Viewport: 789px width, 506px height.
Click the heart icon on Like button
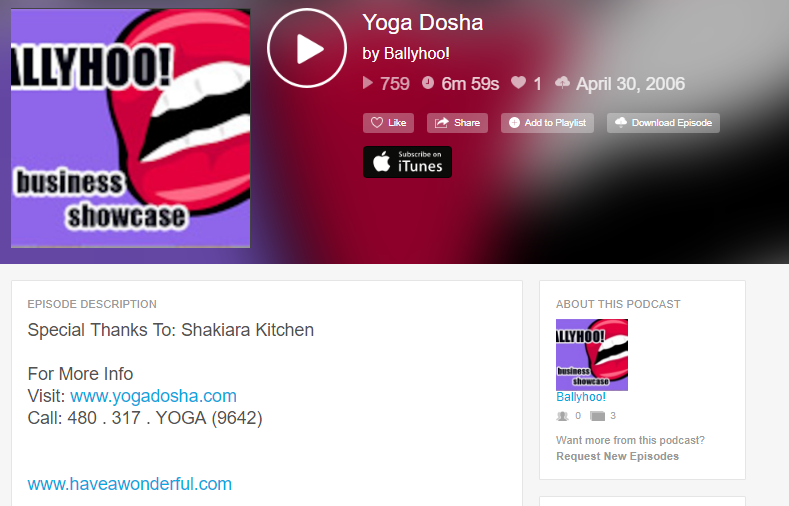(x=376, y=123)
